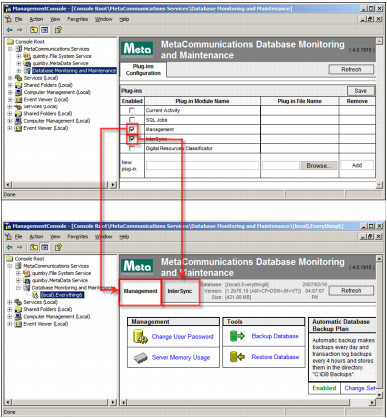Open File menu in Plug-ins Configuration window
Image resolution: width=387 pixels, height=418 pixels.
[18, 19]
